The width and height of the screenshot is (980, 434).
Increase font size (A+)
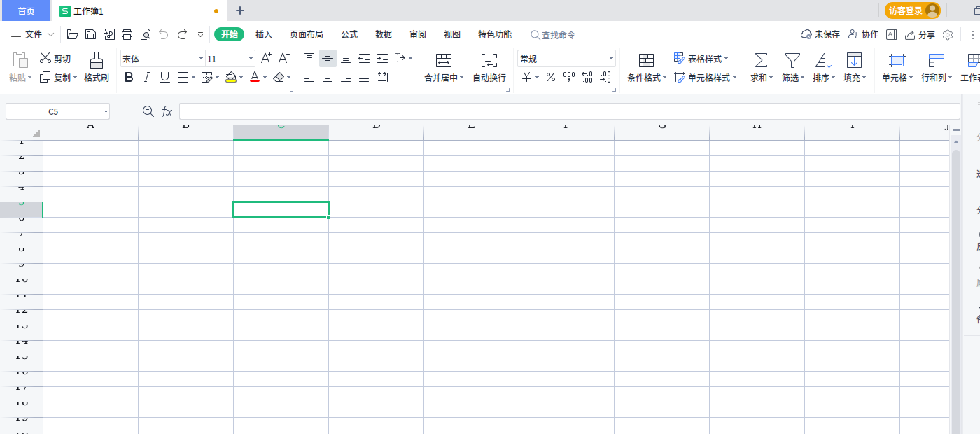(266, 59)
